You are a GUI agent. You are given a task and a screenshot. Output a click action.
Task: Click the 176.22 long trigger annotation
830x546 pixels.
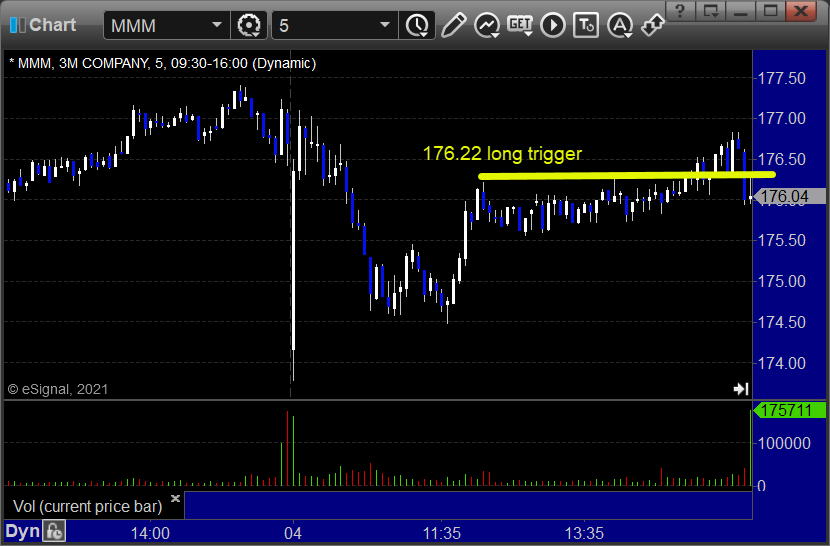[502, 153]
